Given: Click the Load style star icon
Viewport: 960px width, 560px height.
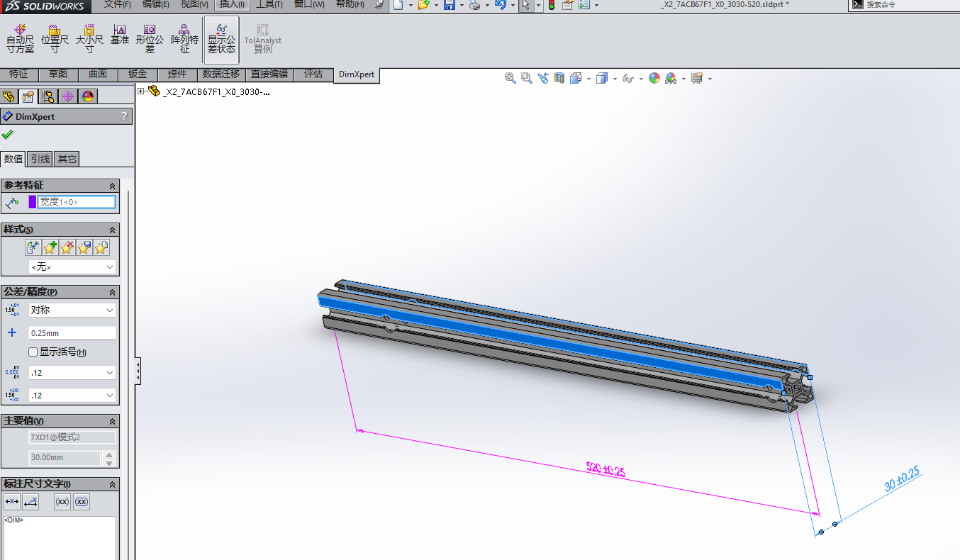Looking at the screenshot, I should click(x=102, y=247).
